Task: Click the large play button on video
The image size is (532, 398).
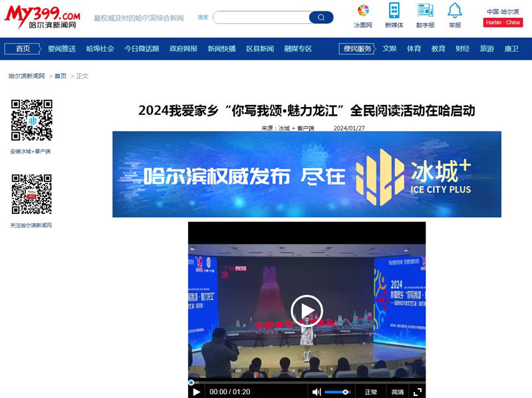Action: (x=307, y=311)
